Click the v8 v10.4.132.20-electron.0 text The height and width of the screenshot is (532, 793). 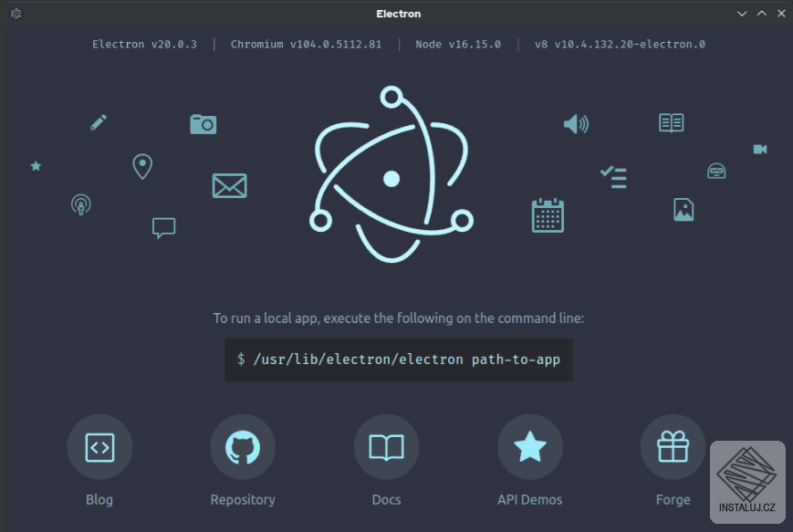(620, 45)
